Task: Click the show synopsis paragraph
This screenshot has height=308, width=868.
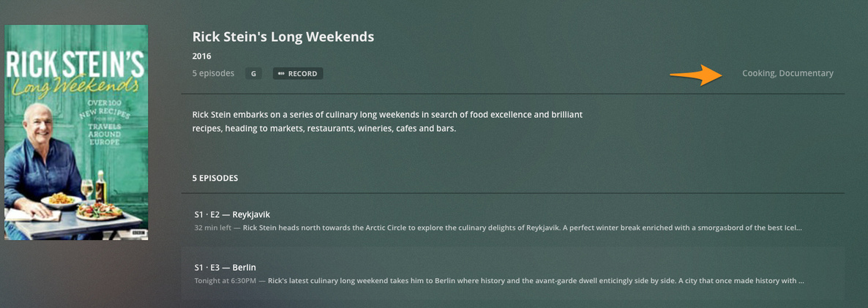Action: pos(387,121)
